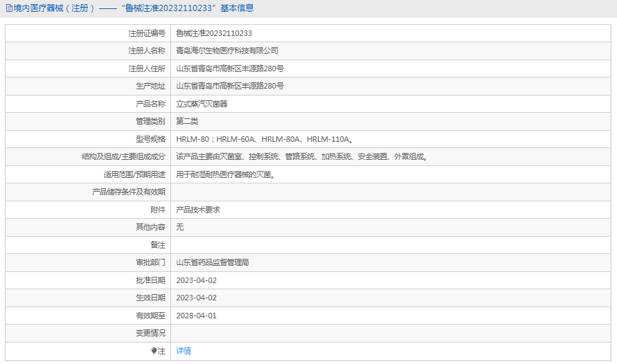
Task: Click the 其他内容 value 无
Action: 180,227
